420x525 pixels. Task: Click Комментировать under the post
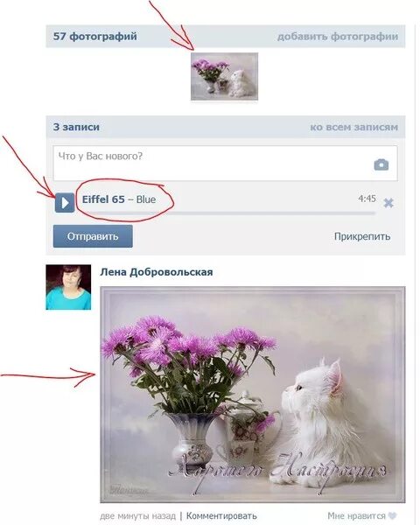pyautogui.click(x=221, y=515)
